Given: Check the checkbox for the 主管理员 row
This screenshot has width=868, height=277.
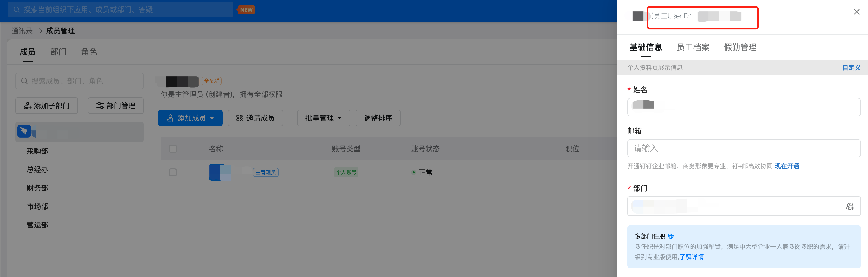Looking at the screenshot, I should 173,172.
